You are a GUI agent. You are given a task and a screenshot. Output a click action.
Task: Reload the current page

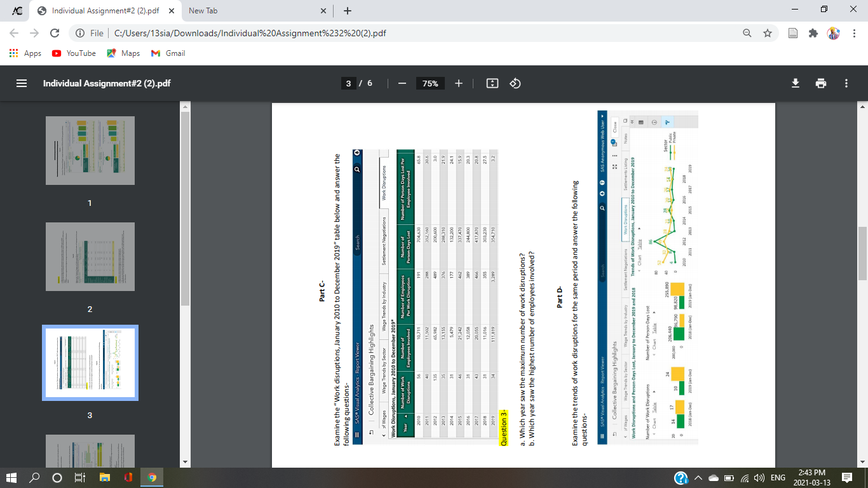(x=55, y=33)
